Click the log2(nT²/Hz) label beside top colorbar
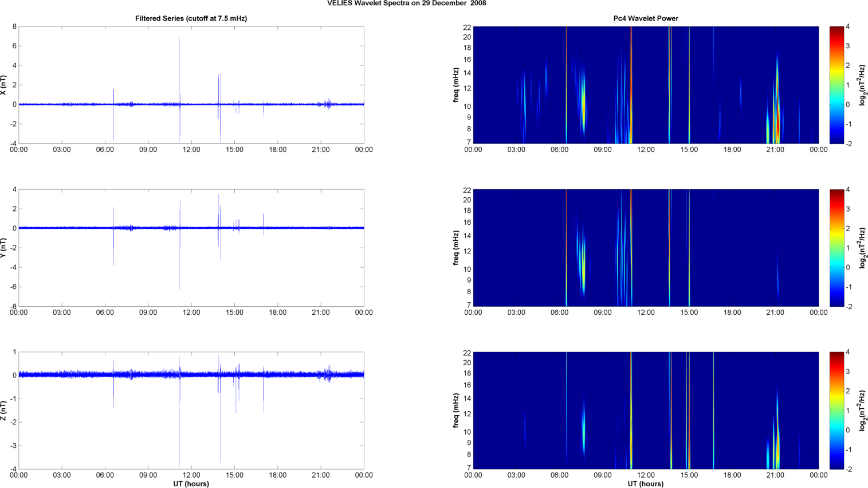Image resolution: width=868 pixels, height=488 pixels. pyautogui.click(x=862, y=85)
